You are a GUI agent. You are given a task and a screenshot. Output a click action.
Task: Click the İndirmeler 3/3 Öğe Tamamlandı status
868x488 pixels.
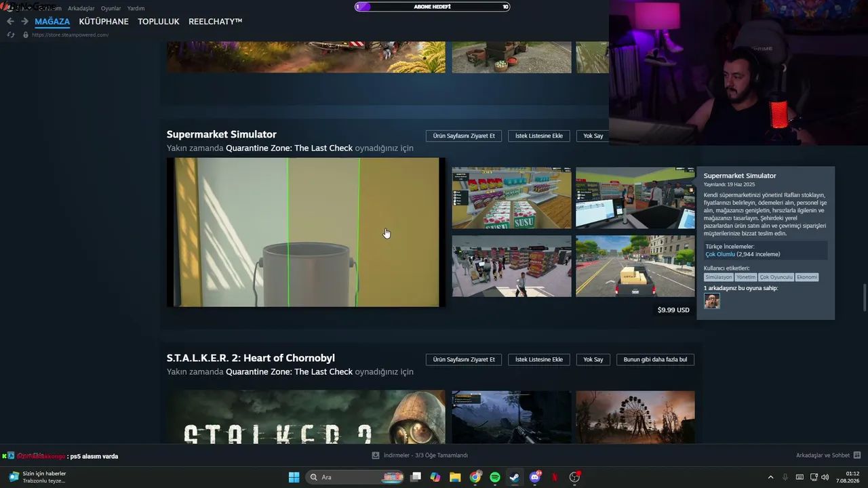pyautogui.click(x=426, y=455)
